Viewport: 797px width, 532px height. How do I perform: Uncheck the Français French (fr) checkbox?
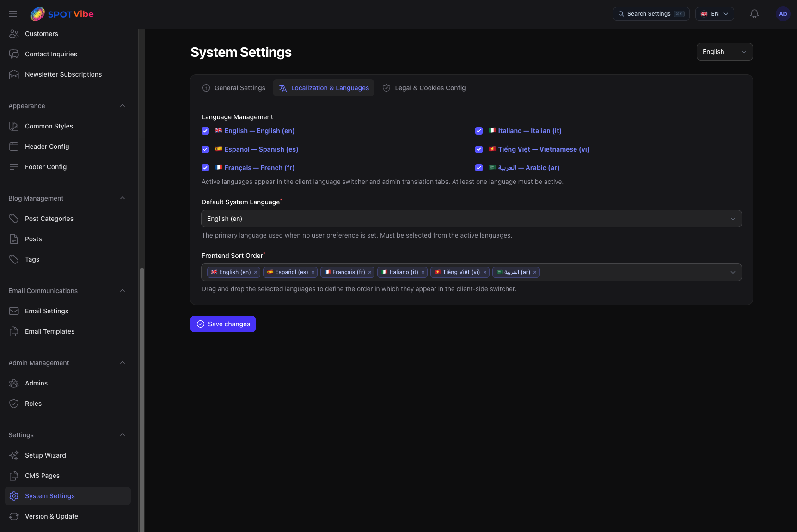point(205,168)
